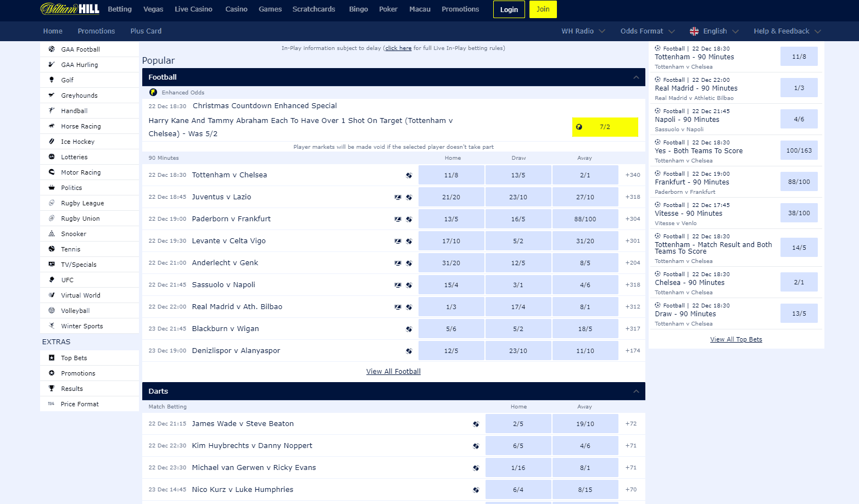The height and width of the screenshot is (504, 859).
Task: Click the Golf icon in the sidebar
Action: 52,80
